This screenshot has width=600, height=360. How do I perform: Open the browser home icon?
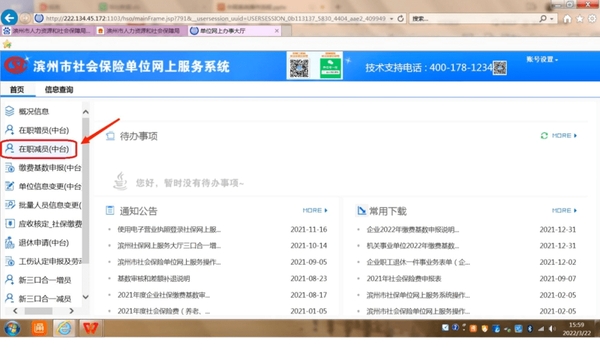pos(567,18)
